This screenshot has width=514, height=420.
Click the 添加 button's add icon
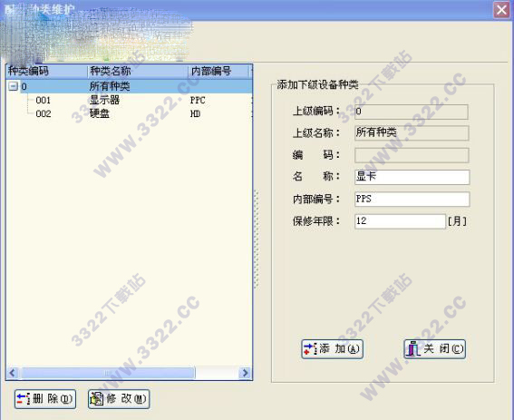pos(310,349)
